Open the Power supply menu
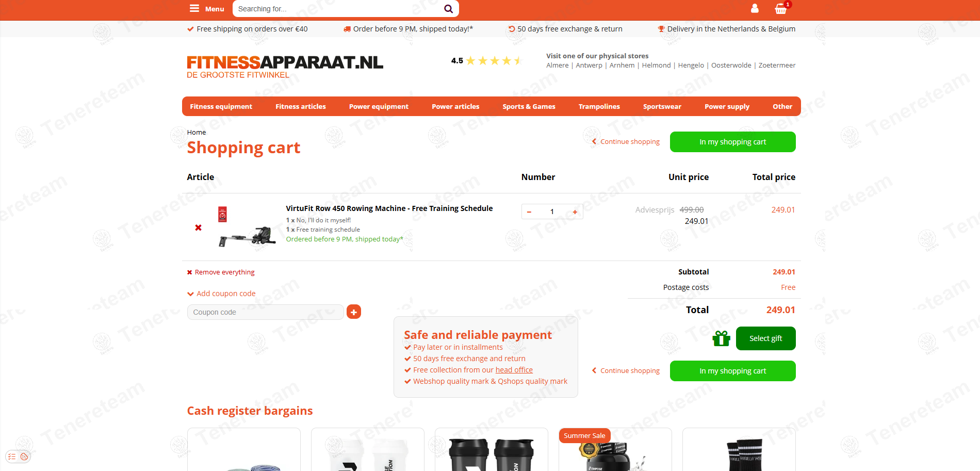The height and width of the screenshot is (471, 980). (x=727, y=106)
